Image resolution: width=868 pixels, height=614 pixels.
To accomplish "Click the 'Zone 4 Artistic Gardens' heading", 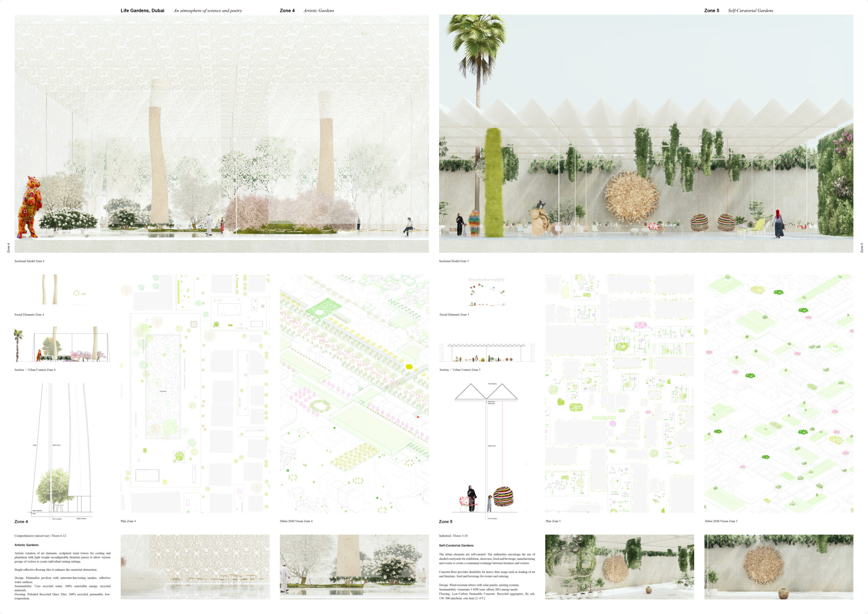I will tap(307, 10).
